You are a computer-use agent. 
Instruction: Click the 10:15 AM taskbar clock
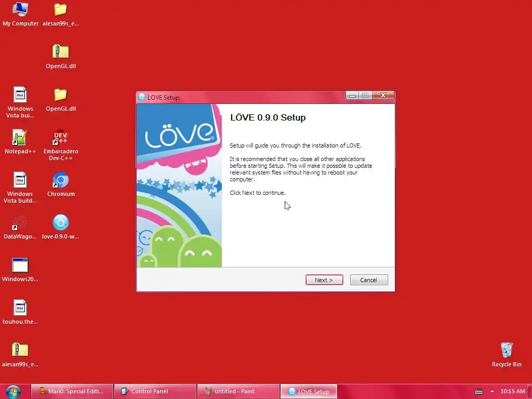(513, 391)
